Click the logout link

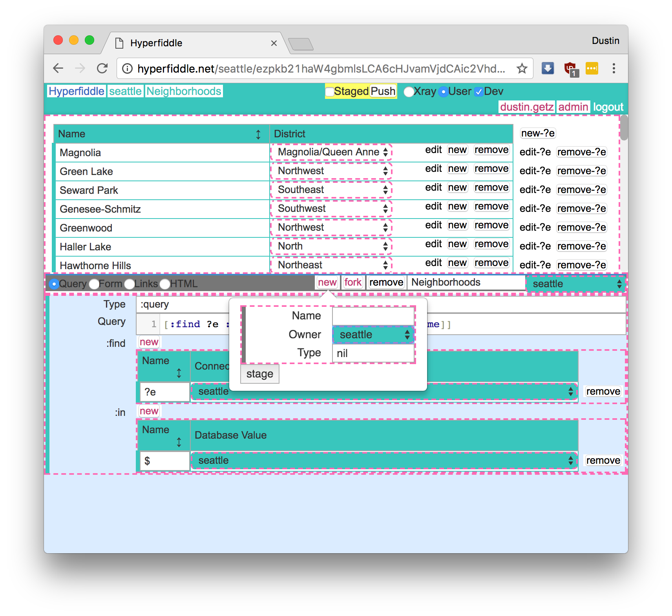[x=608, y=107]
